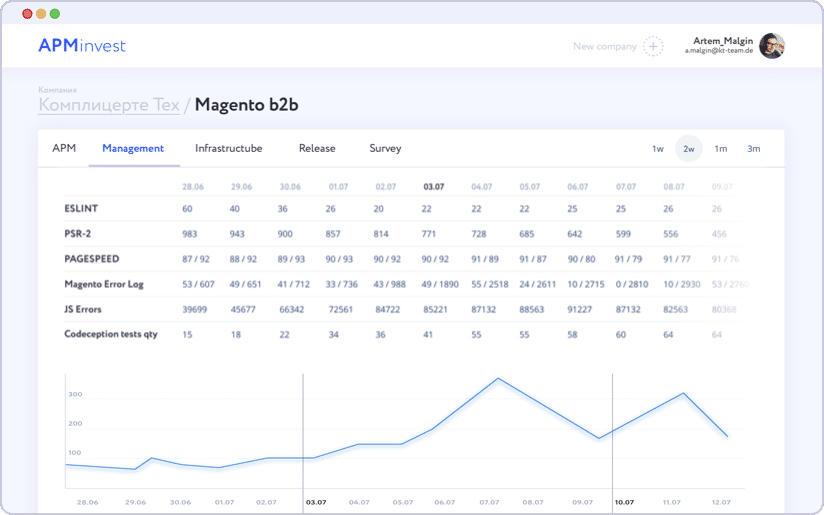Click the APMinvest logo
The height and width of the screenshot is (515, 824).
pyautogui.click(x=82, y=45)
